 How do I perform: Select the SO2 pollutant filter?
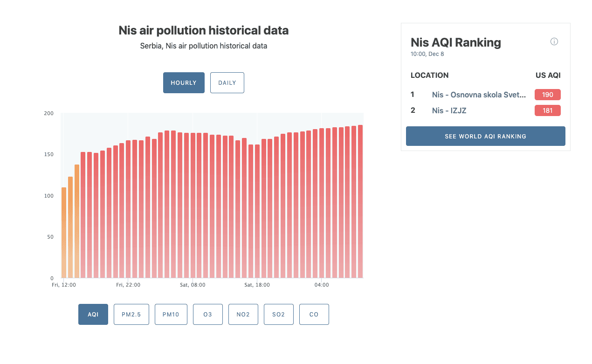(x=278, y=314)
